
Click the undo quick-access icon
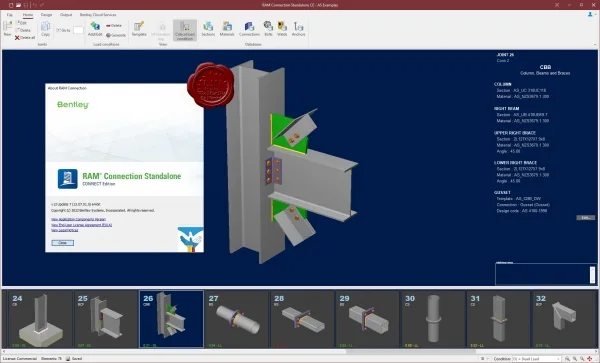tap(34, 5)
